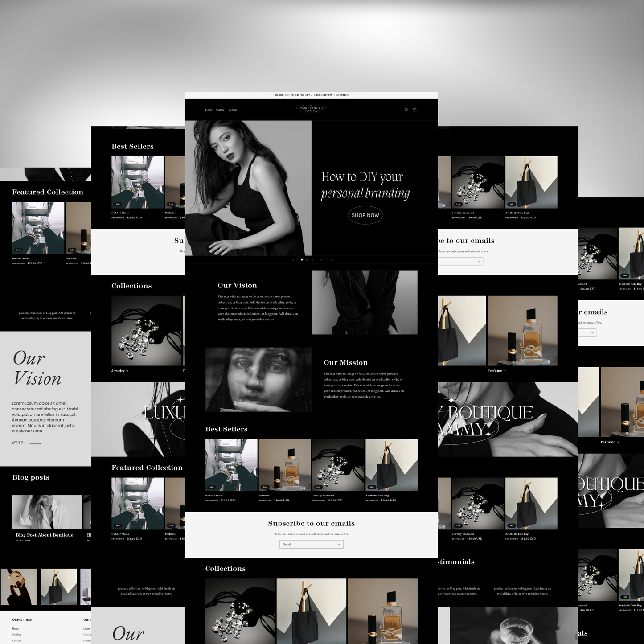The height and width of the screenshot is (644, 644).
Task: Open the Contact menu item in center header
Action: pos(233,110)
